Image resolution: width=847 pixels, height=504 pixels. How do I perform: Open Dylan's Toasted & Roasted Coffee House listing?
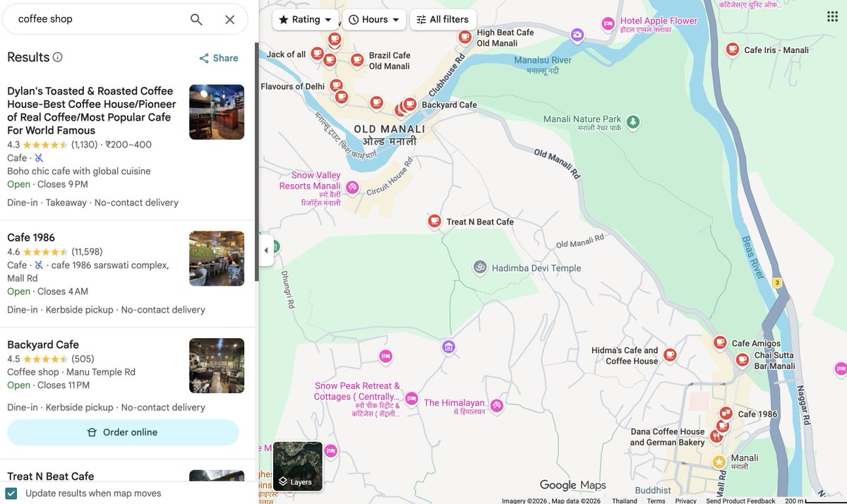(92, 110)
